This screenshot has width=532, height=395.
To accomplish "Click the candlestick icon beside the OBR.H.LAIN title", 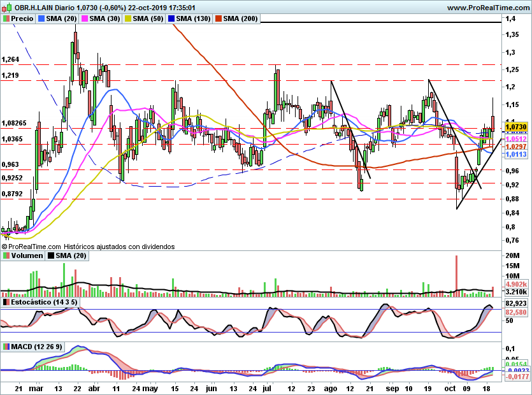I will point(8,7).
